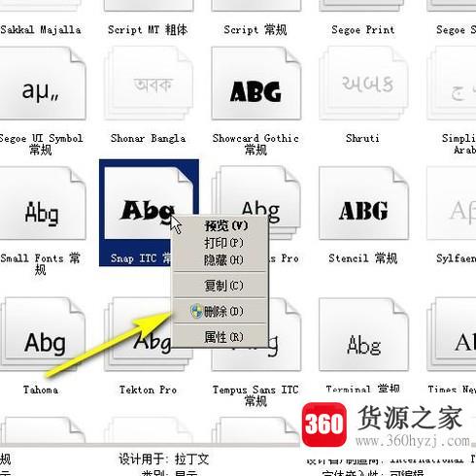Select the Small Fonts font icon
Viewport: 476px width, 476px height.
(42, 203)
